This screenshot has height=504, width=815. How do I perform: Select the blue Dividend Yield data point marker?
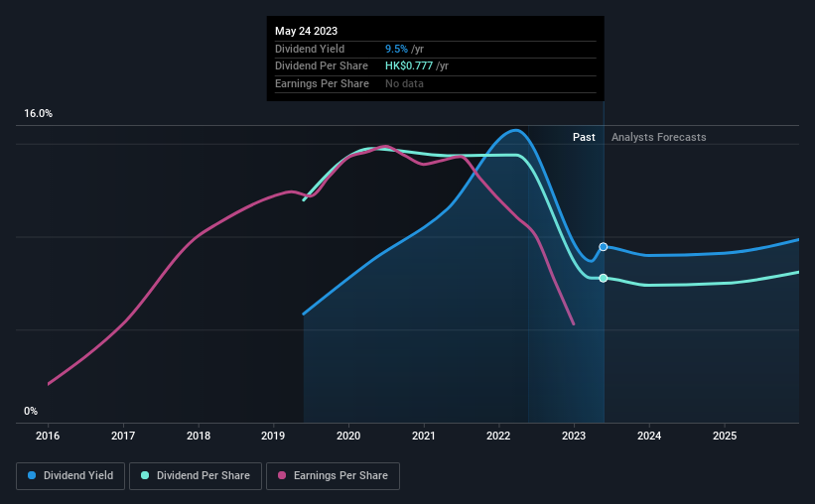(x=603, y=247)
